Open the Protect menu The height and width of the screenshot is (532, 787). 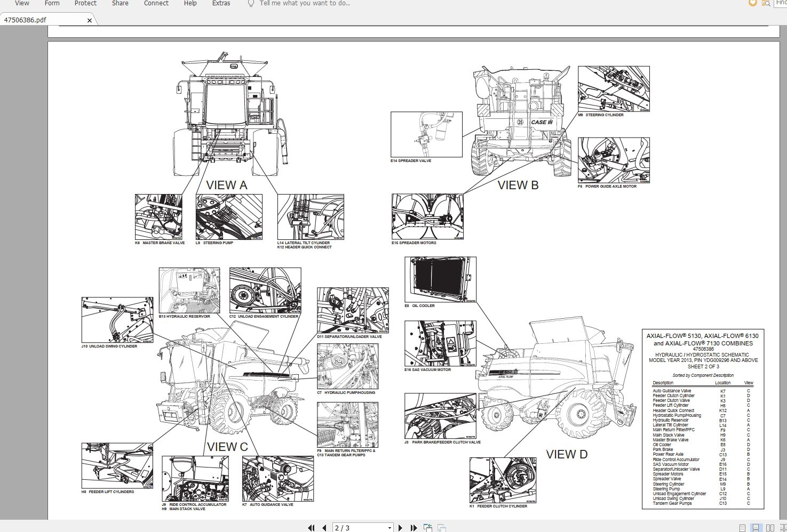pyautogui.click(x=85, y=4)
